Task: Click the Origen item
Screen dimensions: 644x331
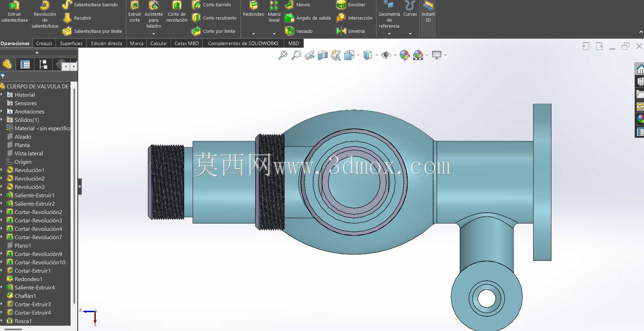Action: pos(19,162)
